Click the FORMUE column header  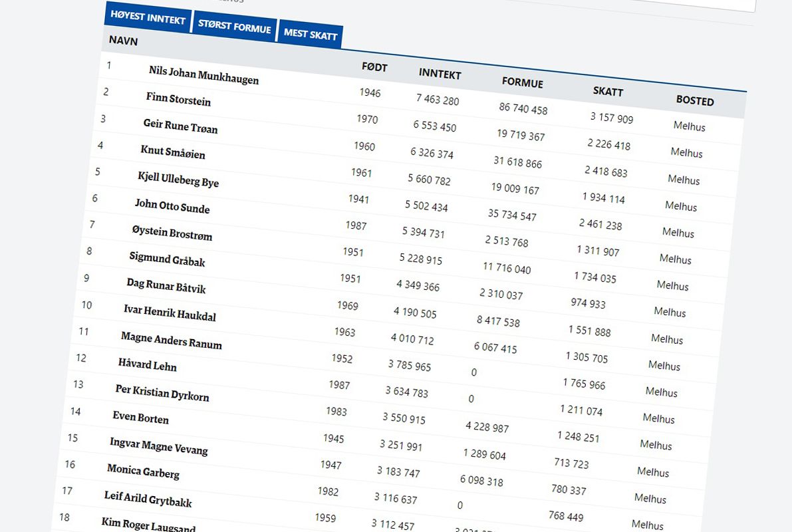point(522,82)
